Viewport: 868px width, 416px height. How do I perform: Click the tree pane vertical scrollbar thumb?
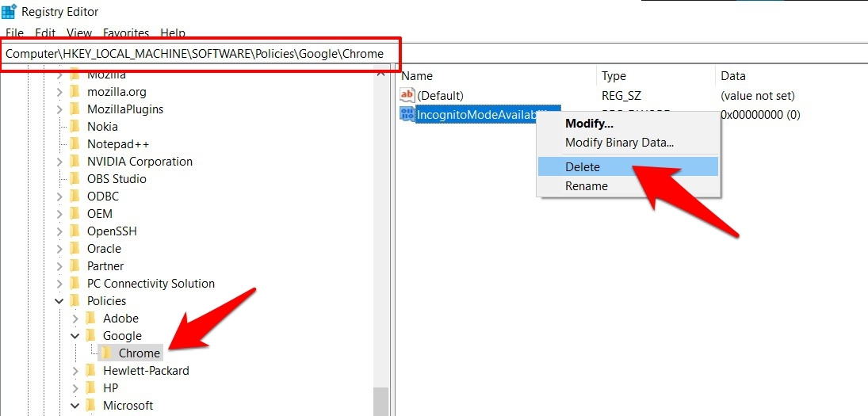tap(380, 402)
